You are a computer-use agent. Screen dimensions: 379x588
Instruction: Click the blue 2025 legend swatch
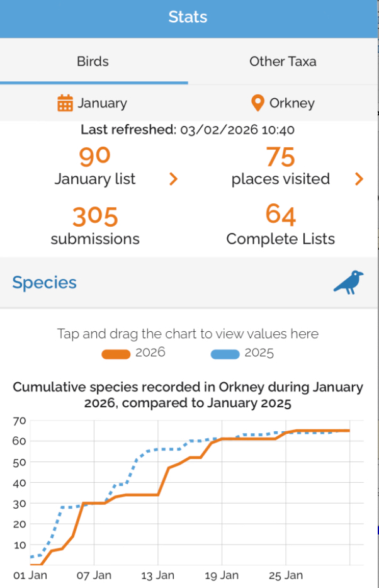click(225, 354)
